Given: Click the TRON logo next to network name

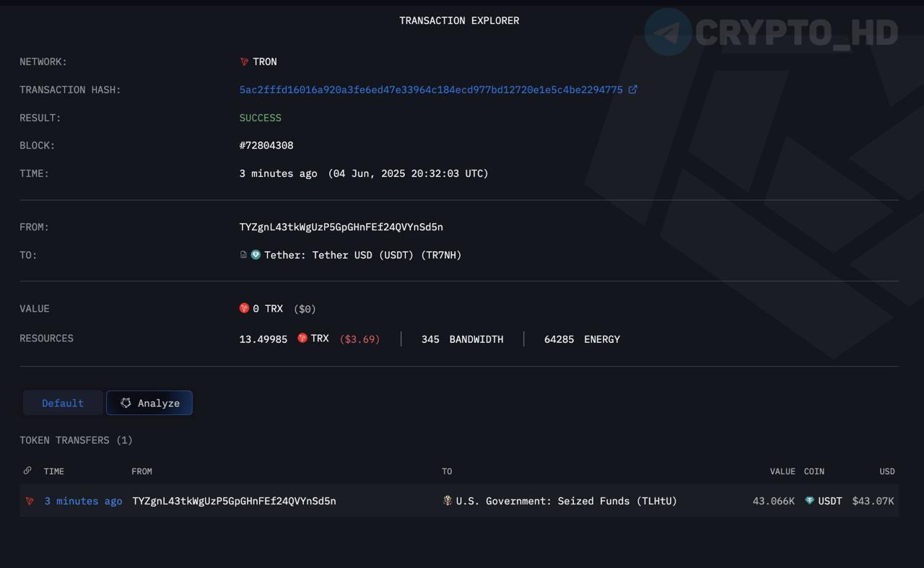Looking at the screenshot, I should (244, 62).
